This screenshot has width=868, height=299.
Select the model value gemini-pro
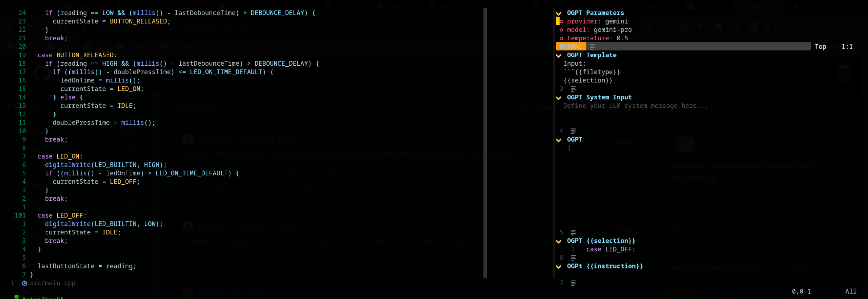coord(613,30)
